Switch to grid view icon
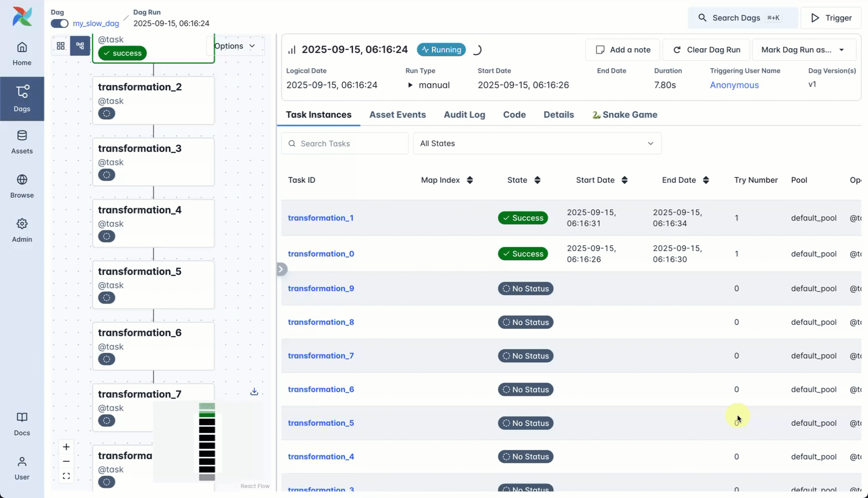The width and height of the screenshot is (868, 498). [61, 46]
